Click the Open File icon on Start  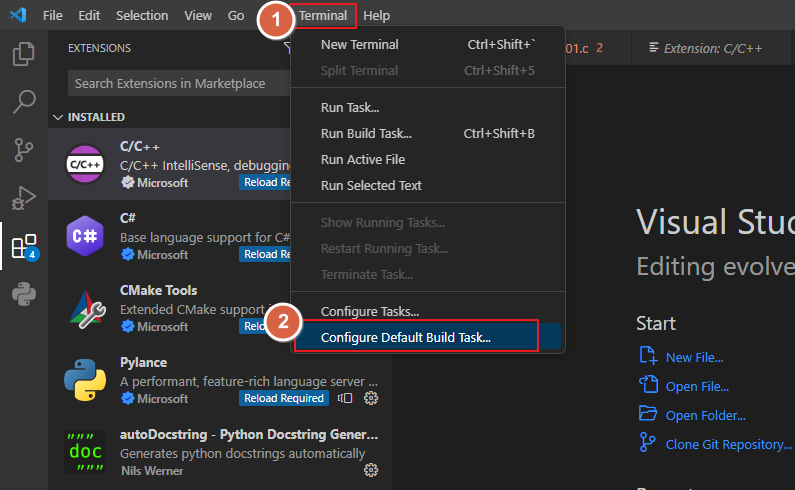pos(648,384)
